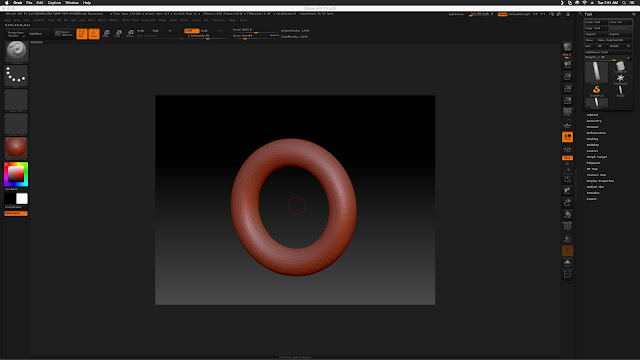The width and height of the screenshot is (640, 360).
Task: Open the empty Texture slot
Action: [16, 124]
